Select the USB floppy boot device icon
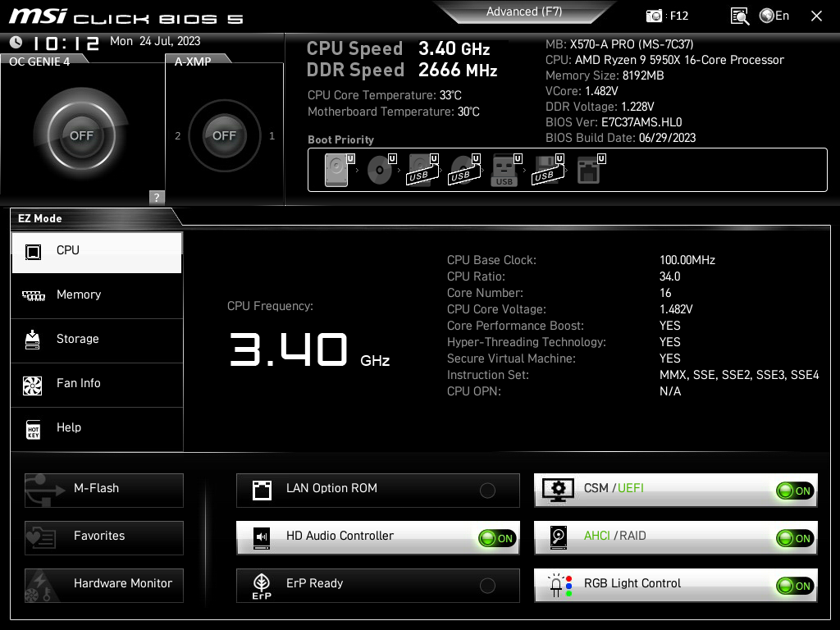 click(x=548, y=170)
